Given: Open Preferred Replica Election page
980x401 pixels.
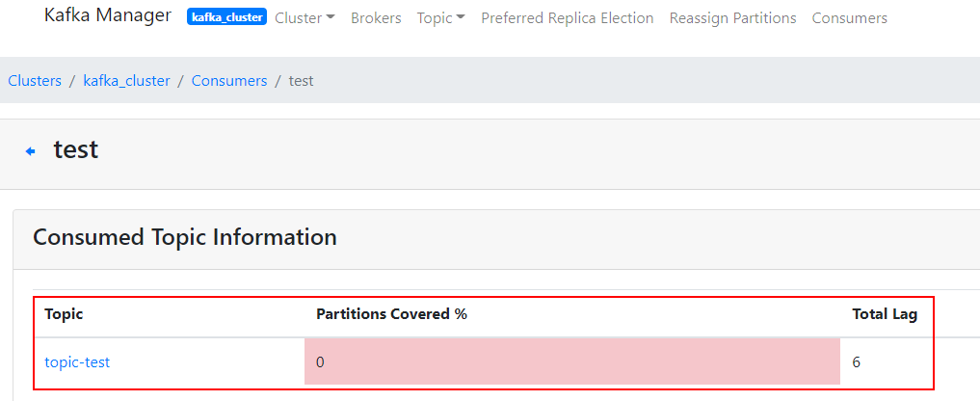Looking at the screenshot, I should coord(568,18).
